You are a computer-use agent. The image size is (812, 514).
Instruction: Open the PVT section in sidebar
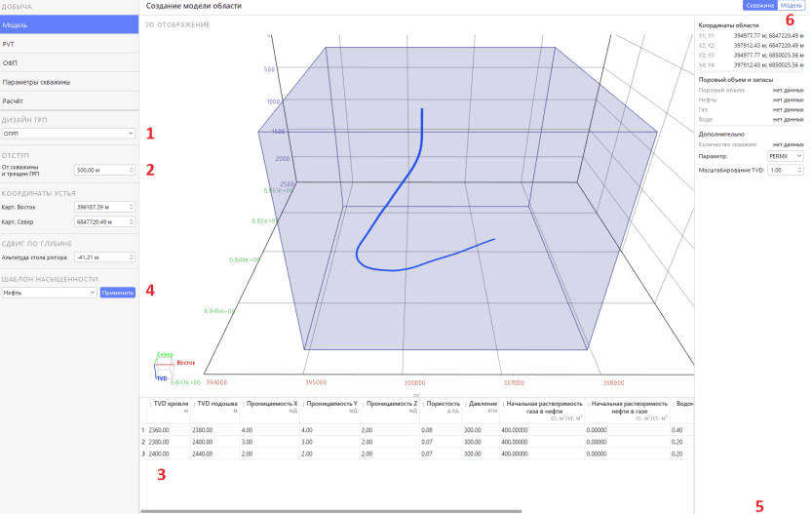[68, 44]
